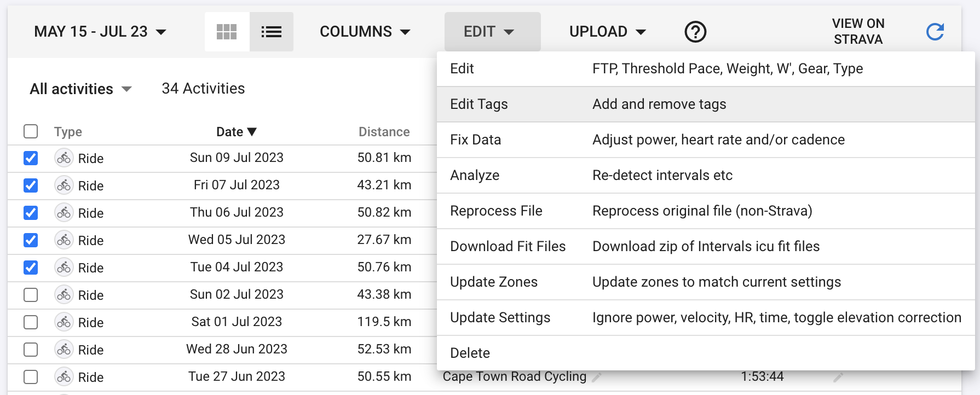Sort by the Distance column header

tap(384, 132)
